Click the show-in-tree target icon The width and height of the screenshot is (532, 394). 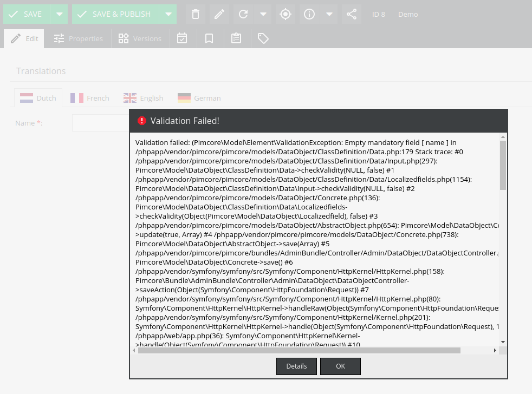pos(286,14)
